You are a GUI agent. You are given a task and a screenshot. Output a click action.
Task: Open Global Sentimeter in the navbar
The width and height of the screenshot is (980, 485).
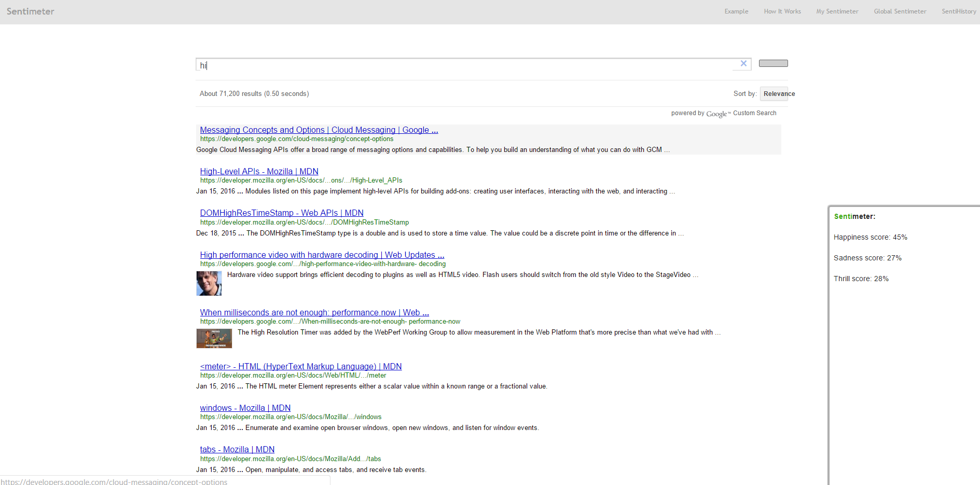point(900,11)
